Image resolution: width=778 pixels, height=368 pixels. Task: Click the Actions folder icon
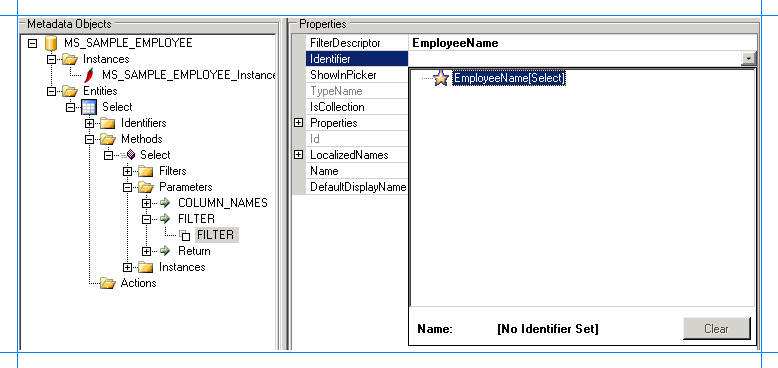click(108, 283)
